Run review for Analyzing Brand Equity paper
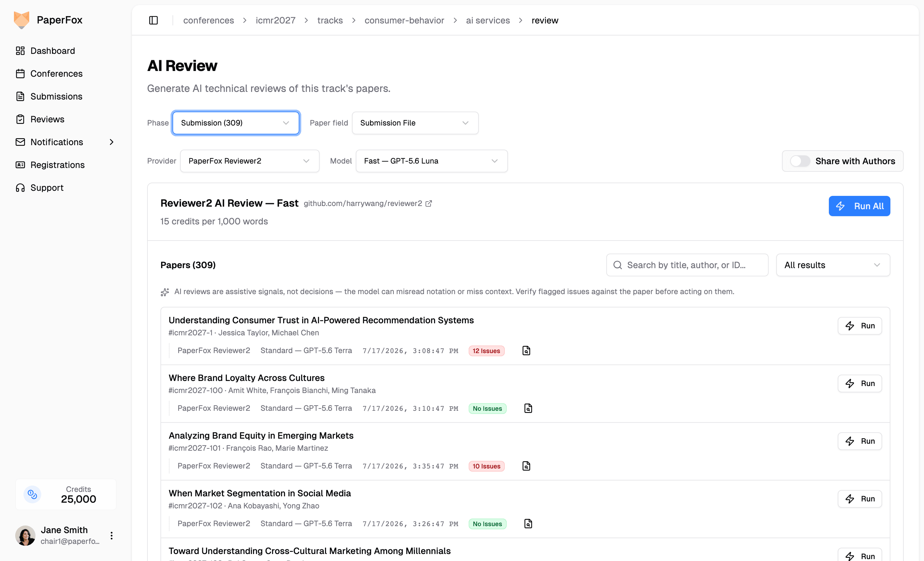 click(860, 441)
